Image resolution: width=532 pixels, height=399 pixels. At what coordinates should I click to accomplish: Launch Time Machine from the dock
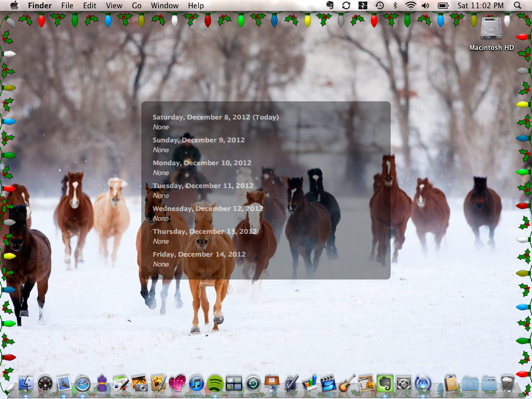253,384
